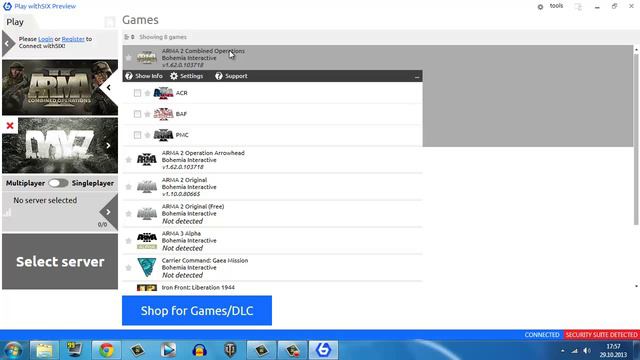Toggle the star next to BAF
The height and width of the screenshot is (360, 640).
pos(147,114)
